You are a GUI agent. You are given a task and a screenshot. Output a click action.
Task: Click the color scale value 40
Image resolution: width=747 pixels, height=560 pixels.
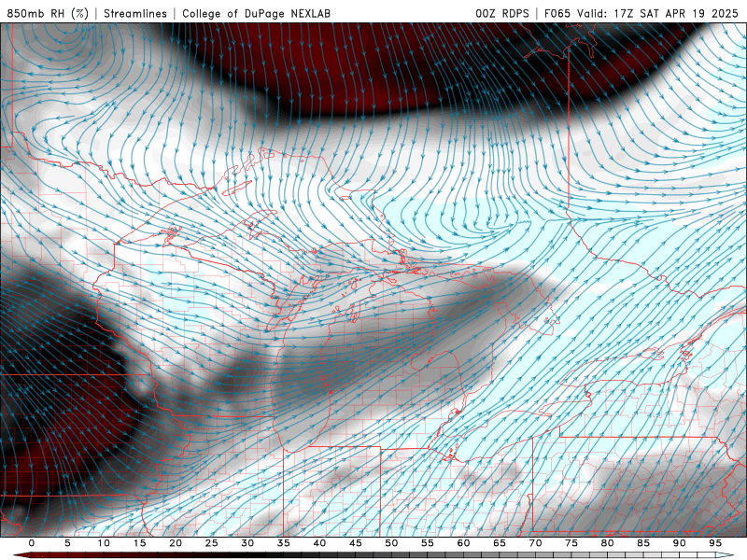319,543
